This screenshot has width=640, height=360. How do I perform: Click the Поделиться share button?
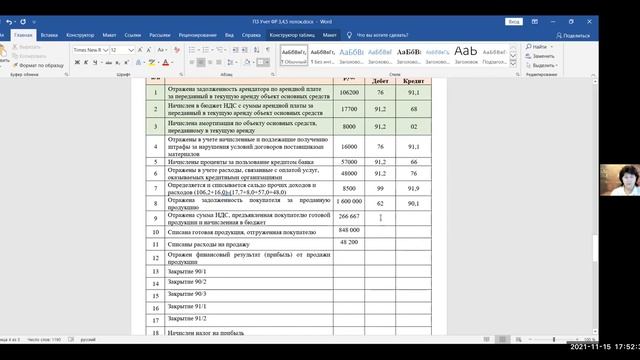(573, 36)
